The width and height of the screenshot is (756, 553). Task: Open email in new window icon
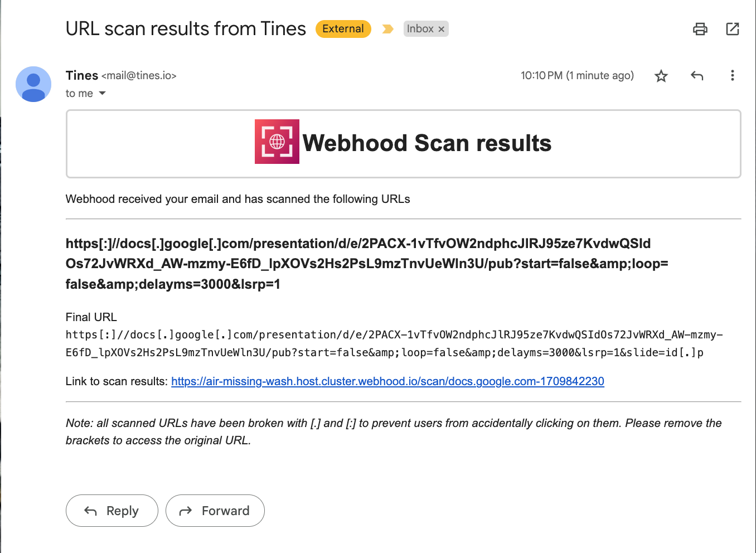[733, 29]
